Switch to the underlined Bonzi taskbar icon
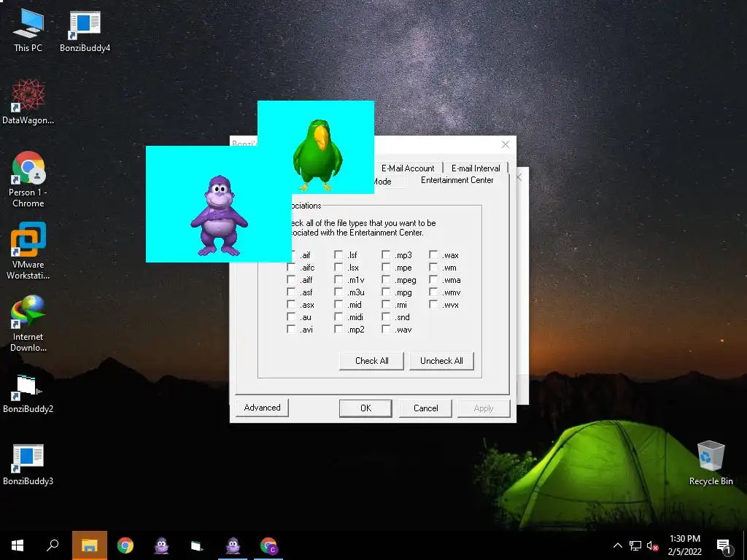The image size is (747, 560). [x=233, y=545]
